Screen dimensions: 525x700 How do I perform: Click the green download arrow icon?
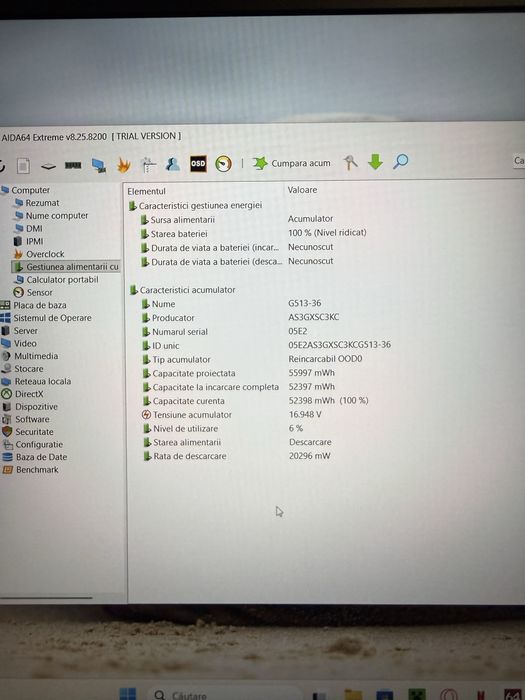point(375,162)
